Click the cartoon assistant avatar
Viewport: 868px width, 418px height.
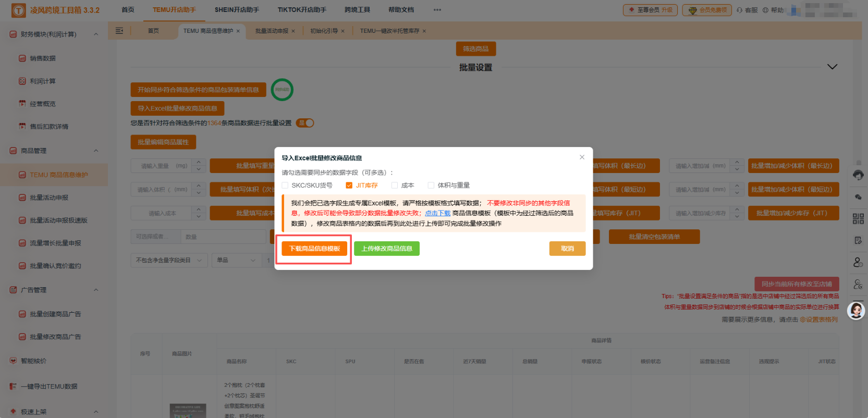[x=856, y=311]
